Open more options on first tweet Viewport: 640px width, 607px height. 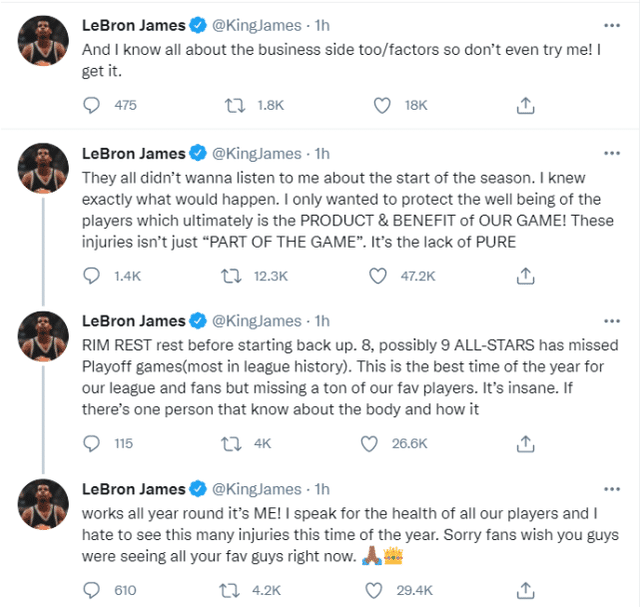(x=612, y=25)
